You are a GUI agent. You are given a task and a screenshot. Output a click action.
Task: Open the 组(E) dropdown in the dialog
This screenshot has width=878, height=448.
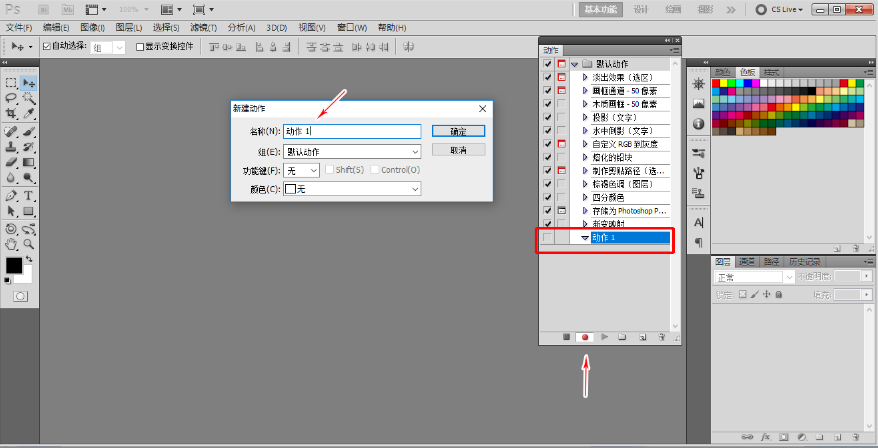(x=351, y=152)
